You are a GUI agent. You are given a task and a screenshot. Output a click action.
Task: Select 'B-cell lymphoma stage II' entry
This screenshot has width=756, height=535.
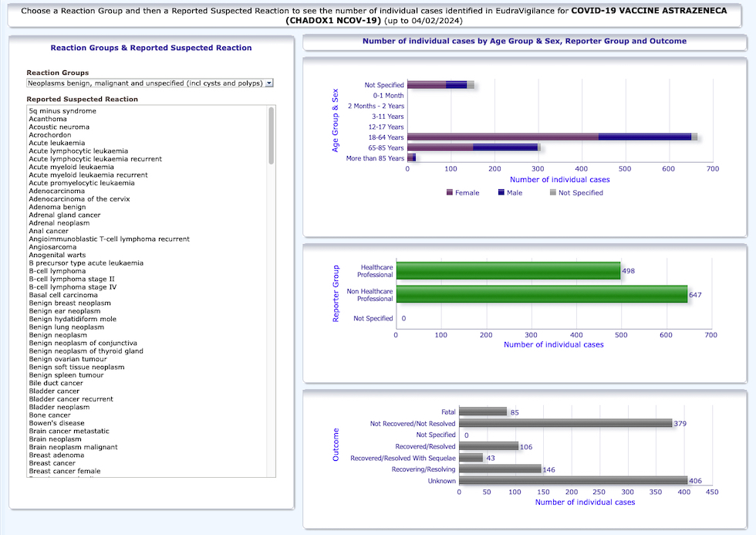click(71, 279)
